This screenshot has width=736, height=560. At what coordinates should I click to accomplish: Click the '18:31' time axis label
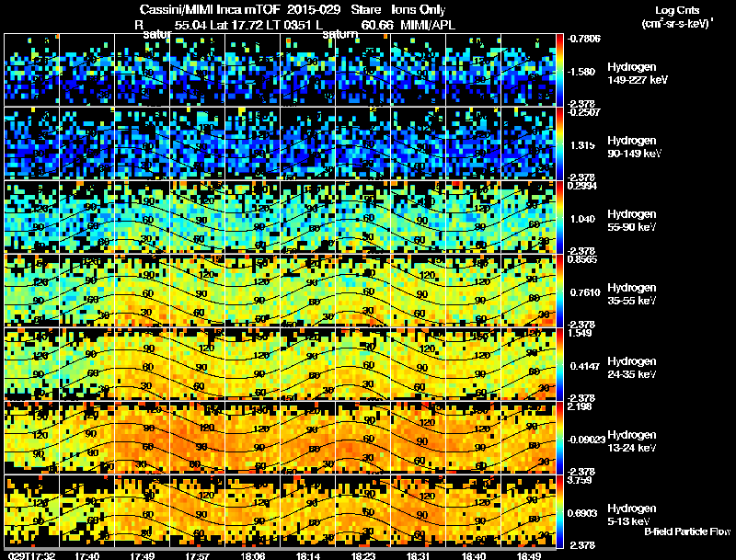click(419, 555)
